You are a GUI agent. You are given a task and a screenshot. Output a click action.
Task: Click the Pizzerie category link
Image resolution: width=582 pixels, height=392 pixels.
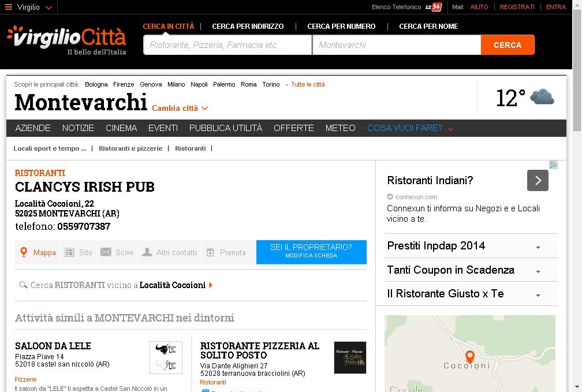pyautogui.click(x=25, y=379)
